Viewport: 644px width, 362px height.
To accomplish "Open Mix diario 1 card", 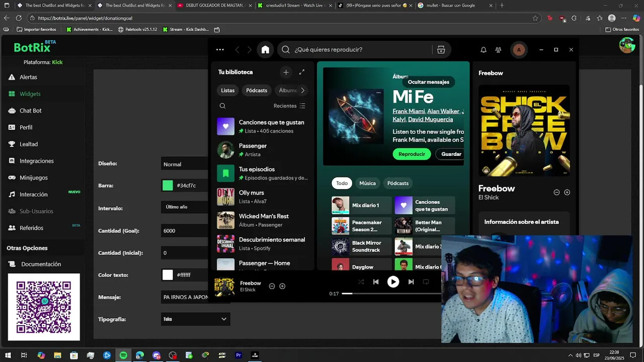I will point(361,205).
